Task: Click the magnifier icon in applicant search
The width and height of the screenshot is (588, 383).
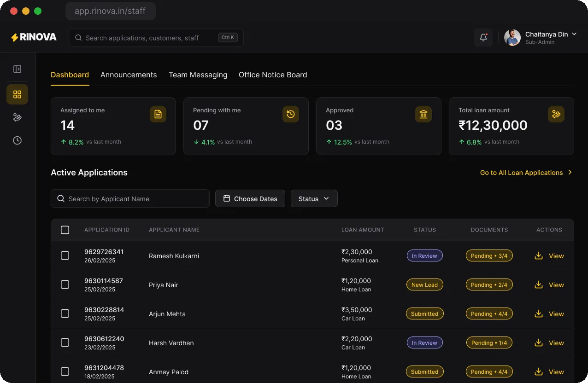Action: [x=61, y=198]
